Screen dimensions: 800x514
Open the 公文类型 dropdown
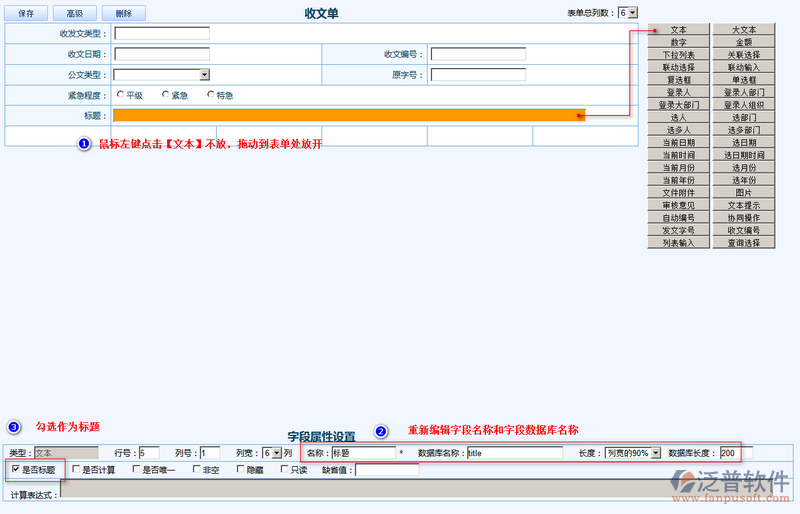204,74
